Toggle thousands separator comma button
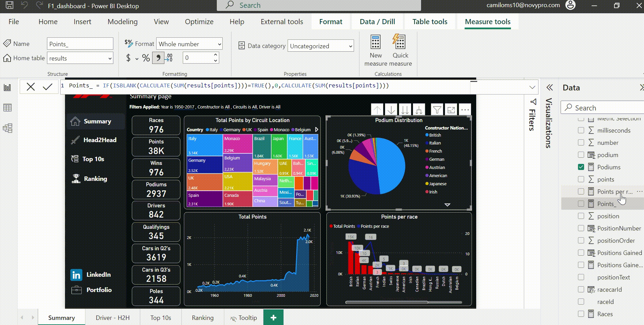644x325 pixels. click(x=158, y=58)
